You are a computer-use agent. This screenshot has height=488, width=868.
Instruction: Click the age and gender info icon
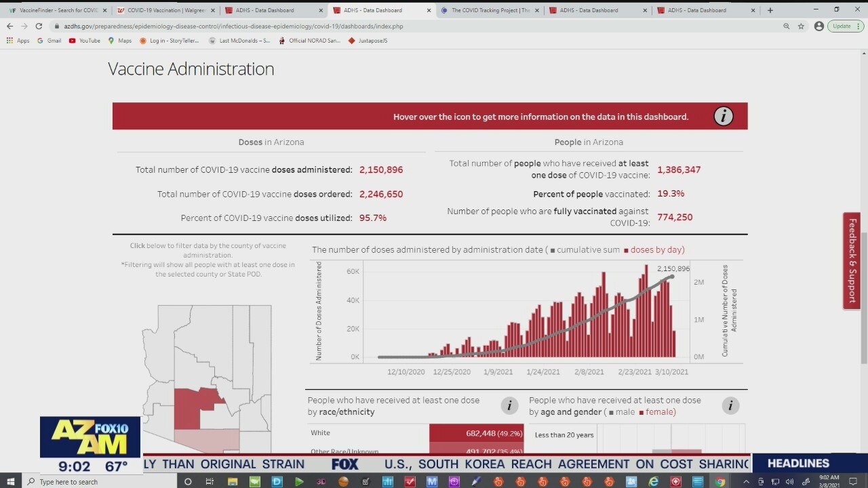(x=730, y=406)
